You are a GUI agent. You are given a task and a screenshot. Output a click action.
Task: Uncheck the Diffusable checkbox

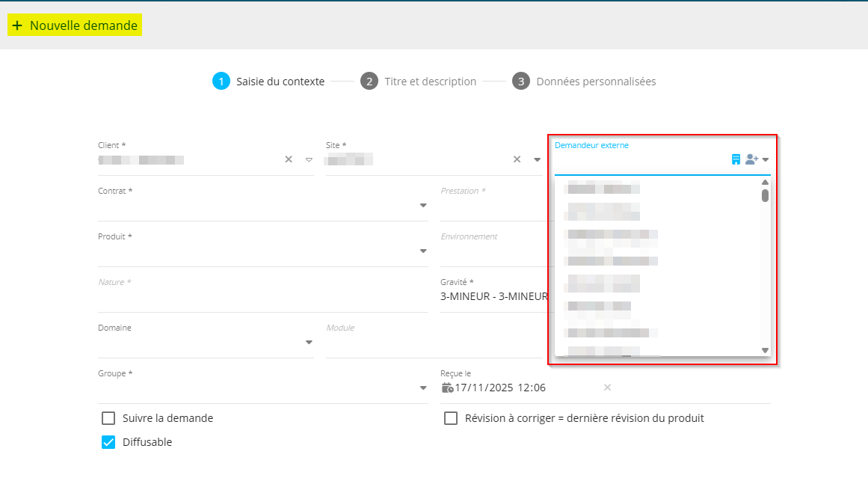108,442
